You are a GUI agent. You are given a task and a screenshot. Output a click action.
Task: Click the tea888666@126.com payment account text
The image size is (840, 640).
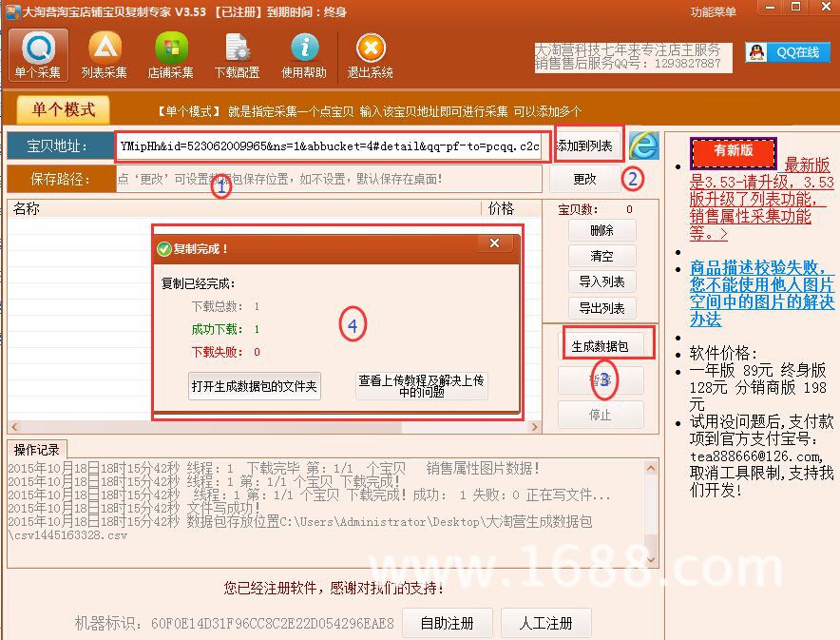point(756,456)
